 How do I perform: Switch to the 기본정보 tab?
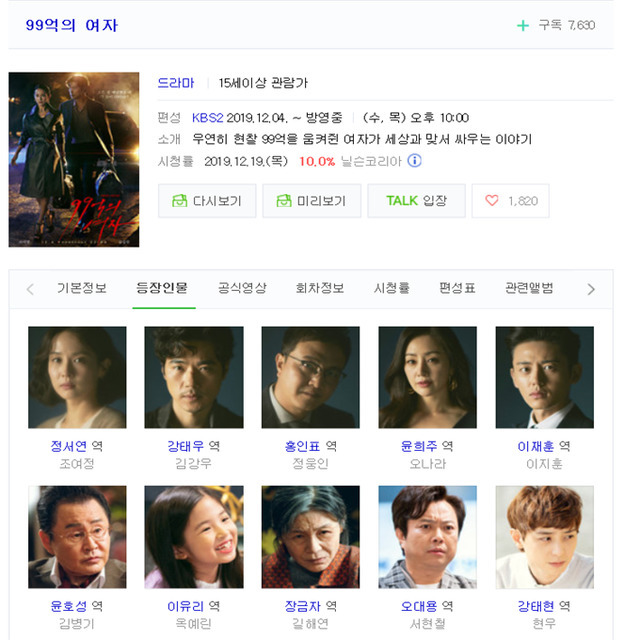[82, 289]
